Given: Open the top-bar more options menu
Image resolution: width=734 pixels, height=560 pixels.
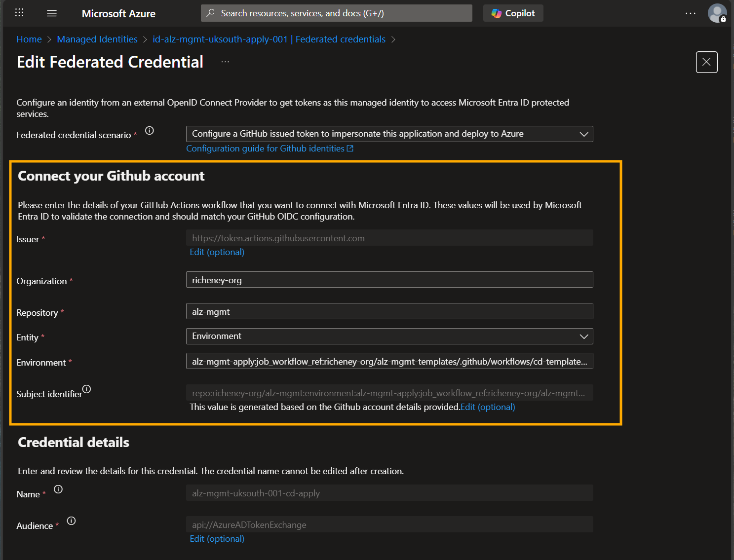Looking at the screenshot, I should click(690, 13).
